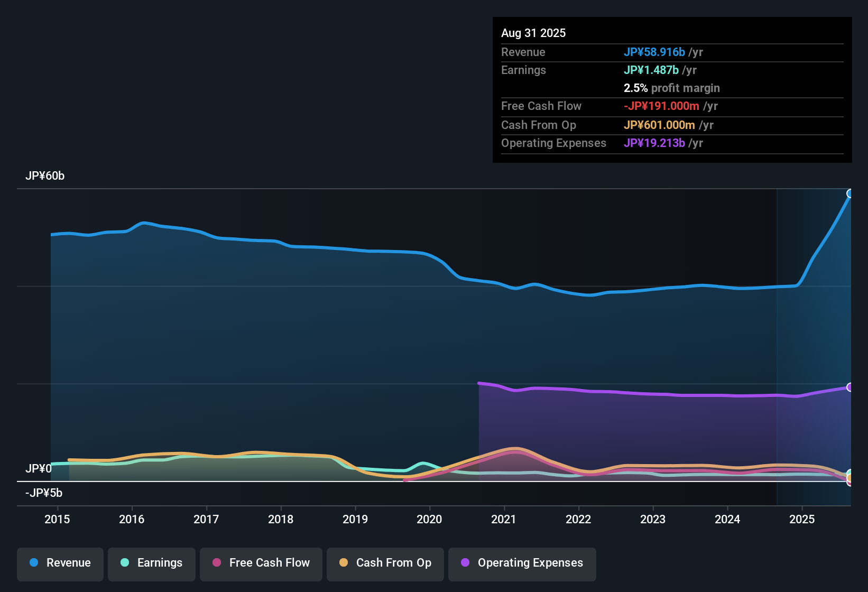Screen dimensions: 868x592
Task: Toggle the Cash From Op legend button
Action: click(x=385, y=563)
